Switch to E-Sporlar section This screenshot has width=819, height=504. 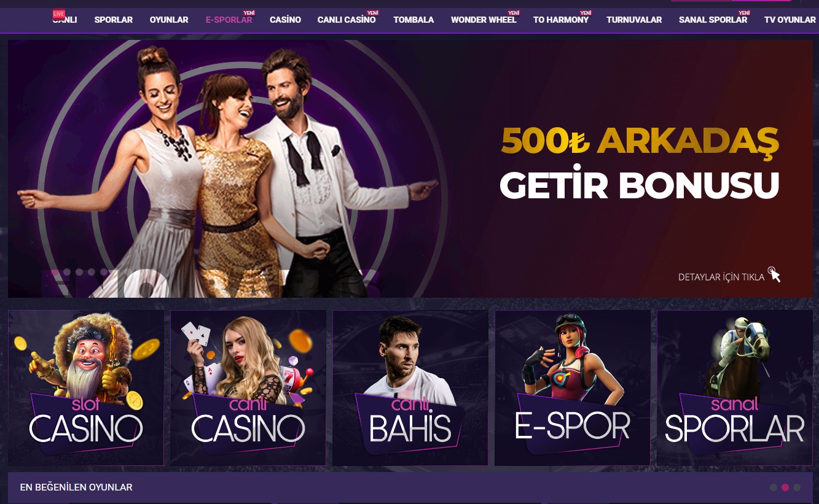[x=229, y=20]
